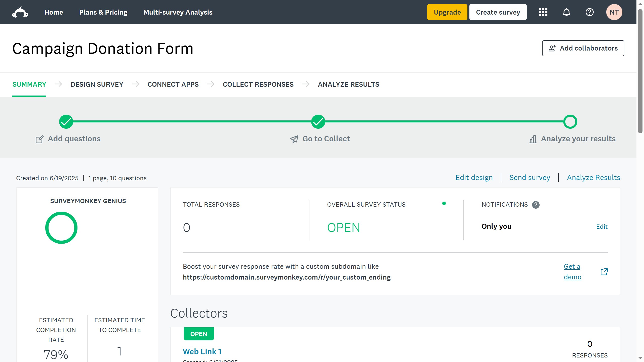This screenshot has height=362, width=644.
Task: Click the external link icon beside Get a demo
Action: 604,272
